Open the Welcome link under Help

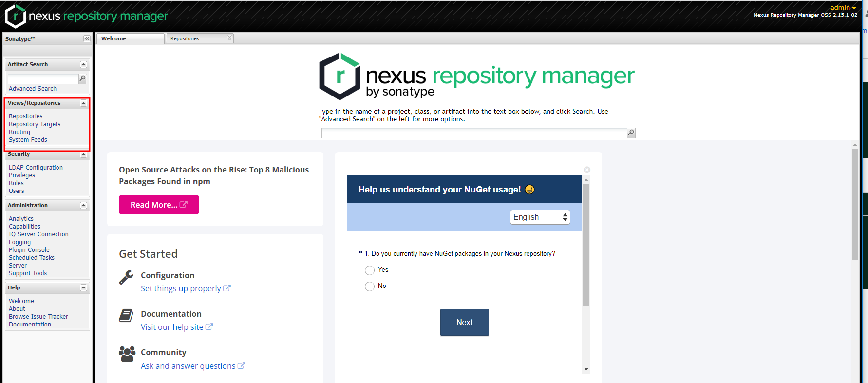pos(21,301)
